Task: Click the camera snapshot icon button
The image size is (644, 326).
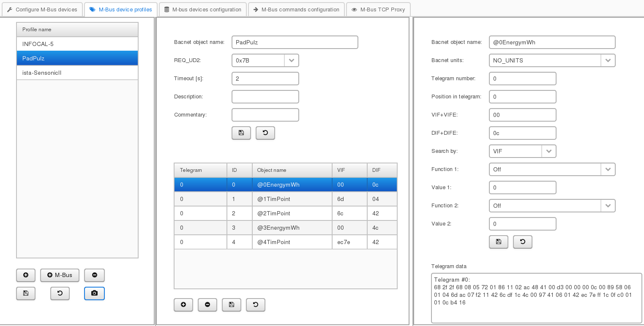Action: click(94, 293)
